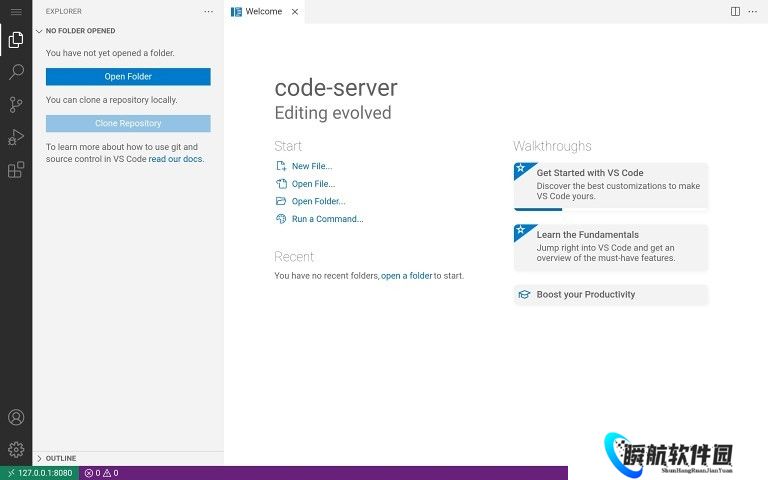Open Manage settings gear
The height and width of the screenshot is (480, 768).
click(16, 449)
